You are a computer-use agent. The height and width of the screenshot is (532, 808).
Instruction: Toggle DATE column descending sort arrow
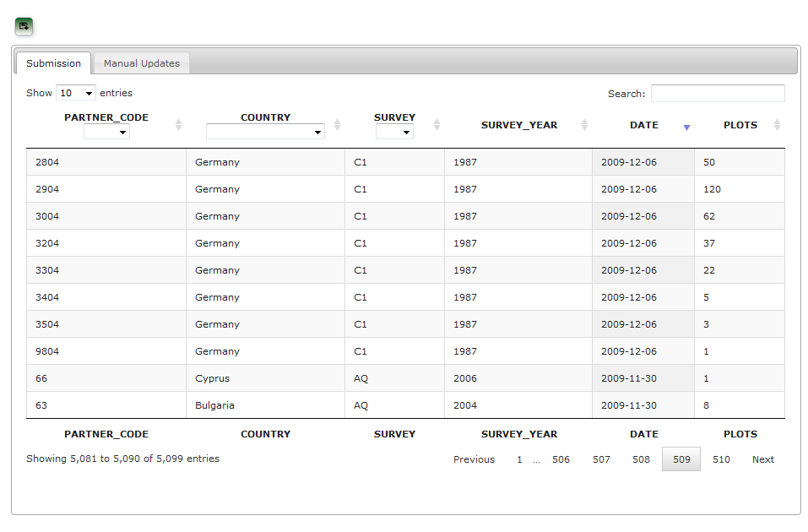coord(686,127)
